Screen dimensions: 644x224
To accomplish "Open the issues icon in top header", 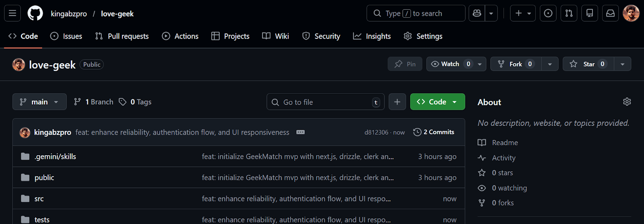I will (548, 13).
